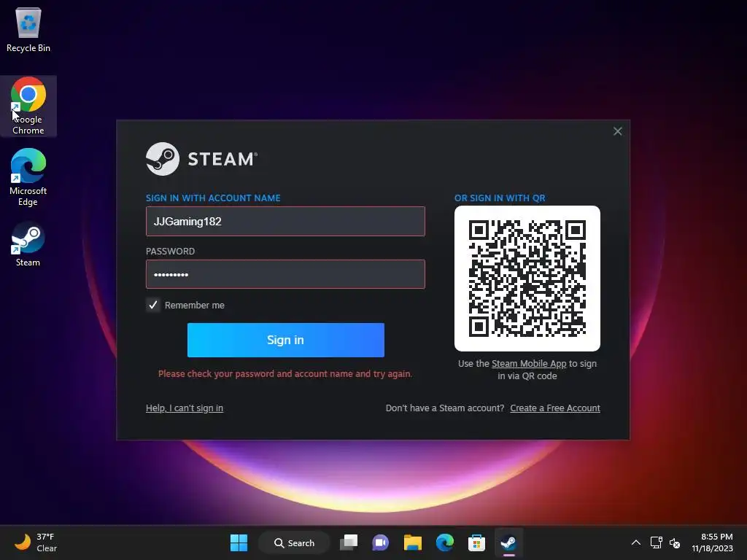Expand the hidden system tray icons
747x560 pixels.
click(x=636, y=542)
